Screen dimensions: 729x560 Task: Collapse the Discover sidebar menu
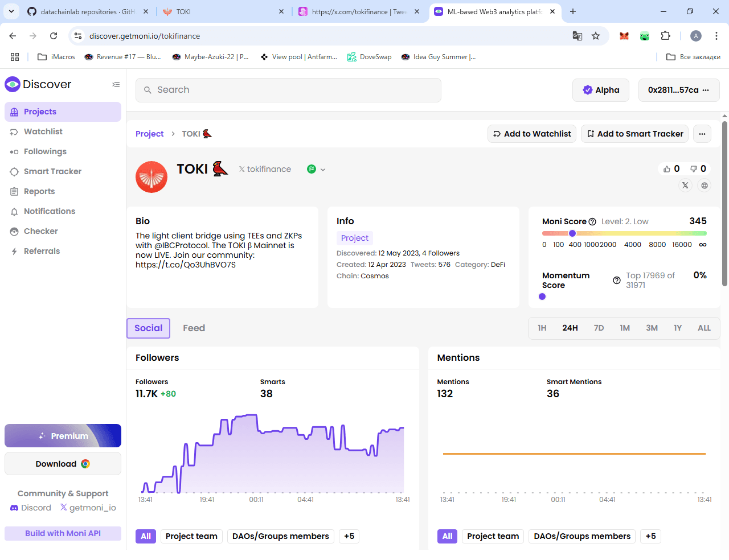click(x=116, y=85)
